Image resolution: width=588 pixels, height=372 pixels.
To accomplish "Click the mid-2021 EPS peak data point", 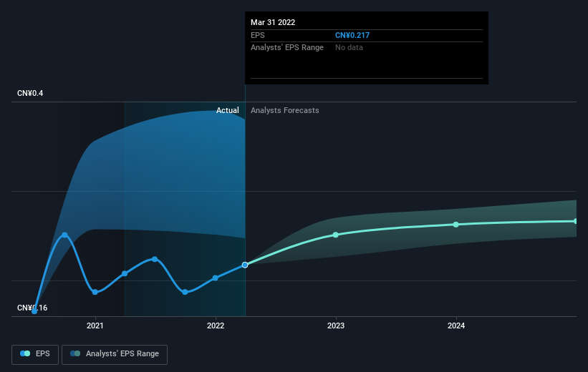I will point(155,259).
